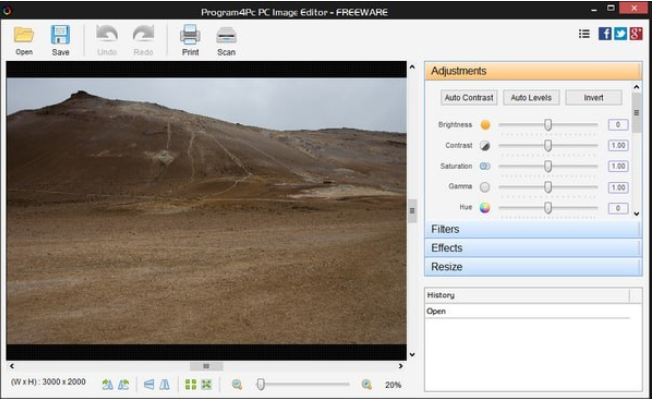Select the Open entry in History
Screen dimensions: 652x399
(x=528, y=311)
